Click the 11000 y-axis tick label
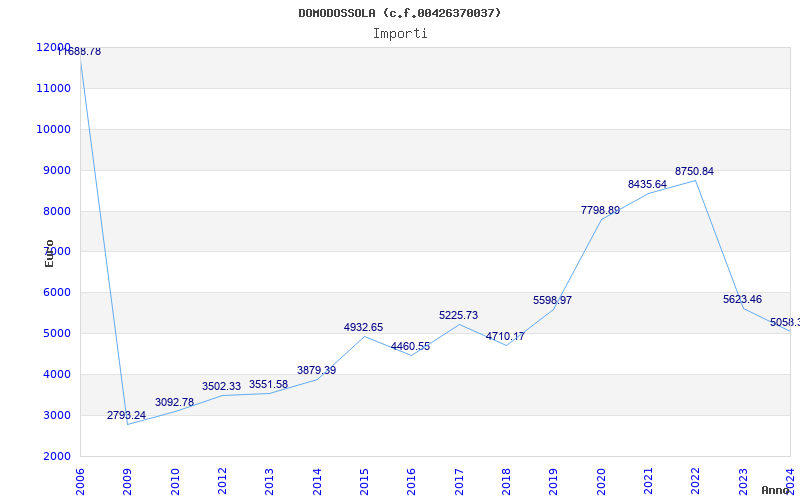This screenshot has height=500, width=800. point(53,88)
